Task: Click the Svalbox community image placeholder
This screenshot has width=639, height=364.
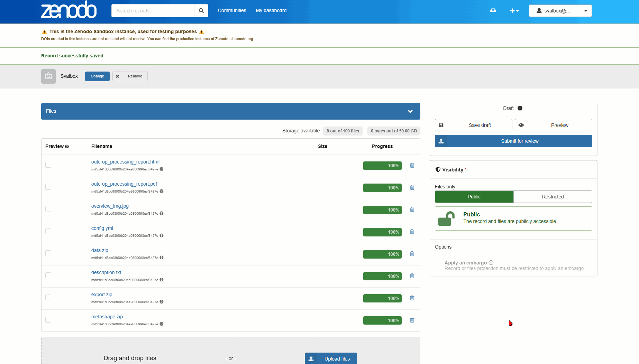Action: pyautogui.click(x=48, y=76)
